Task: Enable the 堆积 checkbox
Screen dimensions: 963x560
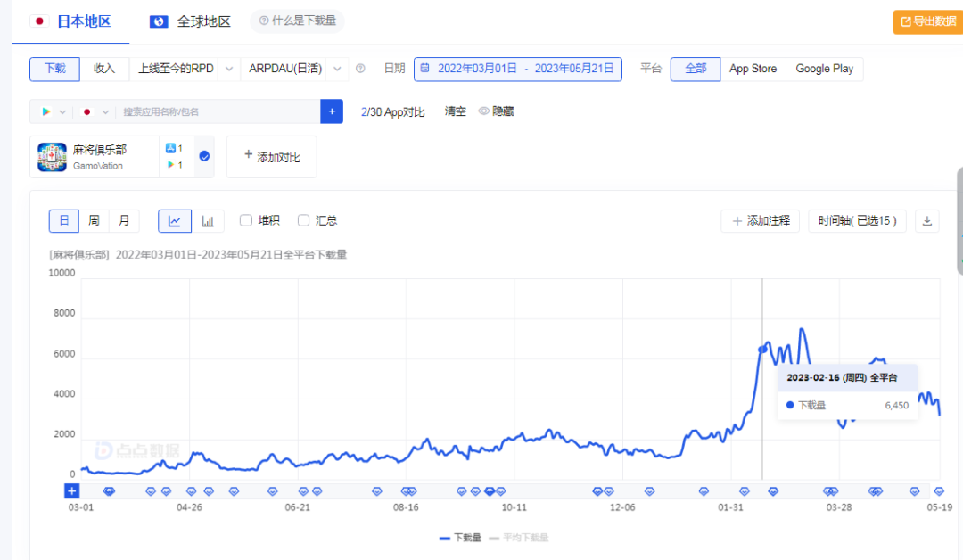Action: (x=245, y=220)
